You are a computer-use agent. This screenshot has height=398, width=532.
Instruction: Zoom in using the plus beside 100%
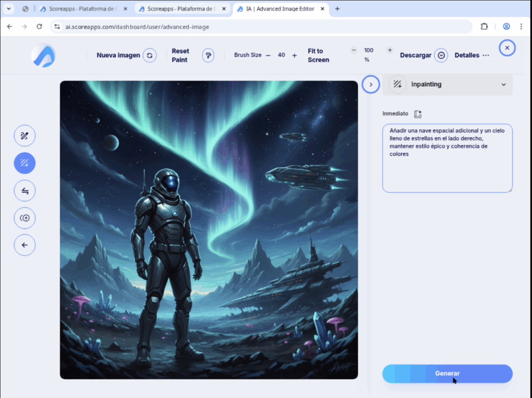click(390, 50)
